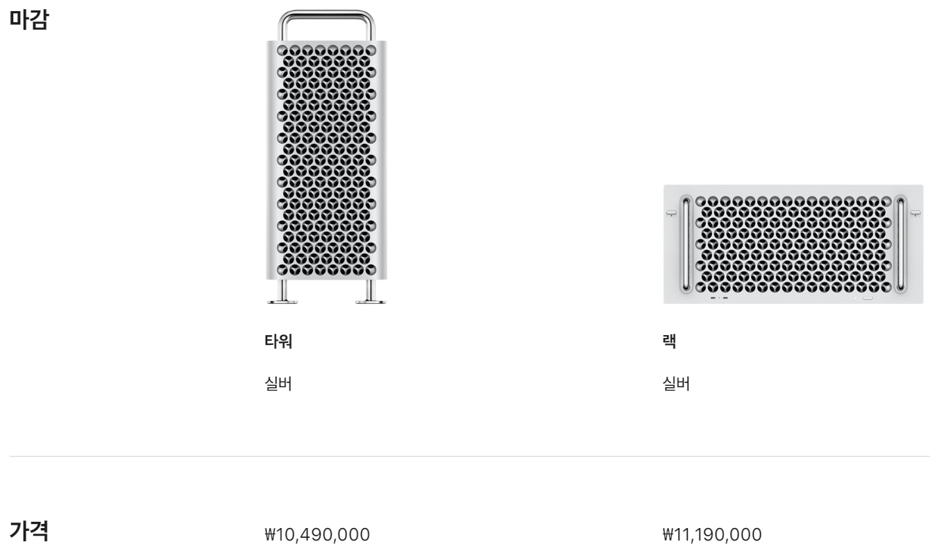Click the Mac Pro tower image
Viewport: 930px width, 560px height.
point(326,158)
